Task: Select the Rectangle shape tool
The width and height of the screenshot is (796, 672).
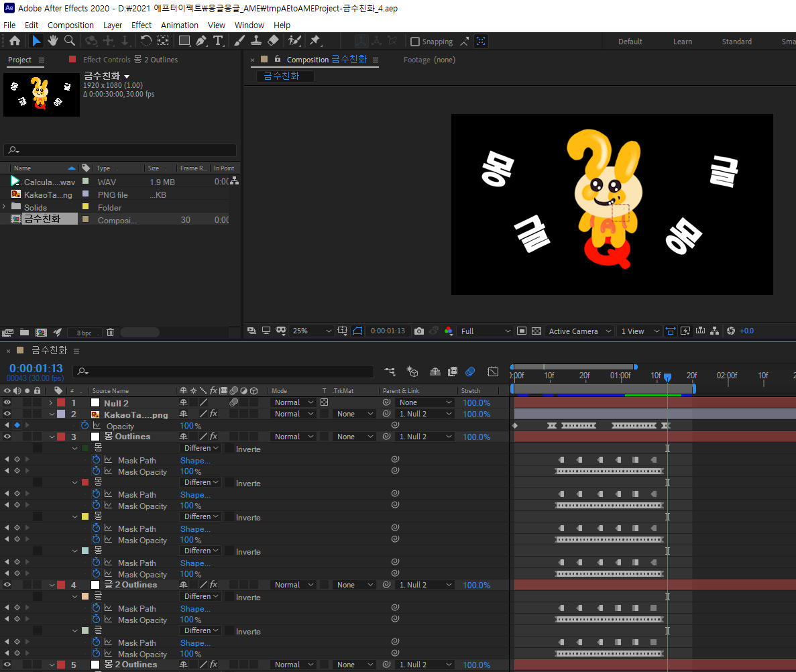Action: tap(184, 41)
